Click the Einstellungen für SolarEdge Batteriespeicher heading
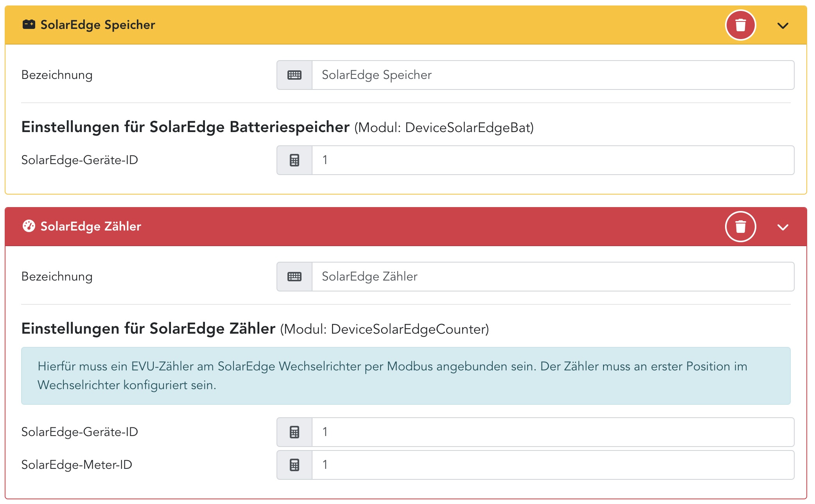 [x=185, y=127]
